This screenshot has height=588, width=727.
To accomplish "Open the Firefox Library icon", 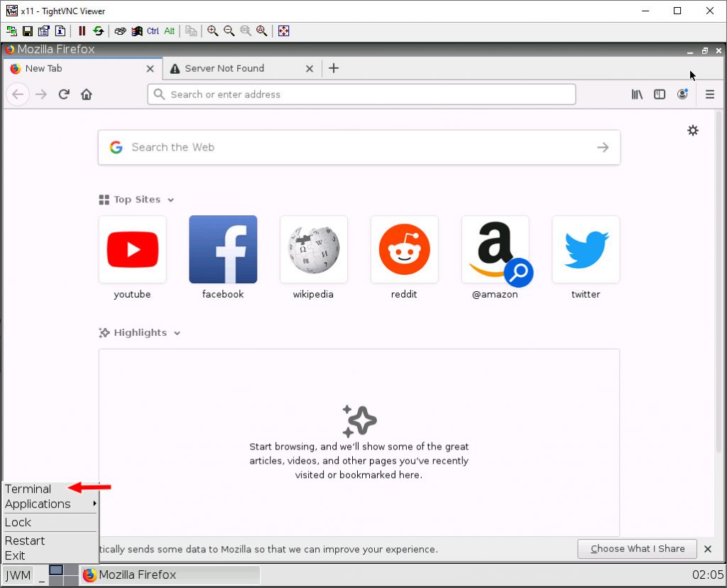I will (x=637, y=94).
